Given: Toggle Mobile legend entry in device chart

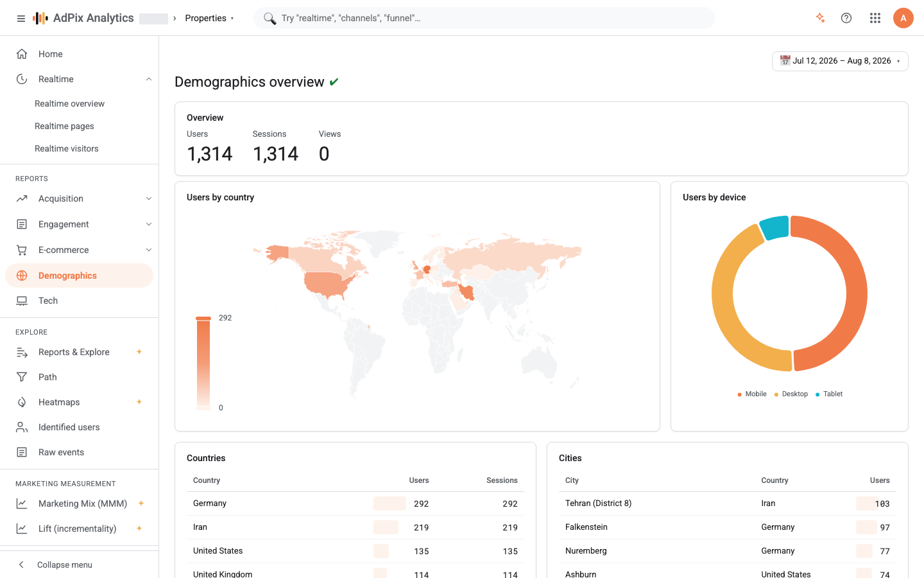Looking at the screenshot, I should (x=752, y=394).
